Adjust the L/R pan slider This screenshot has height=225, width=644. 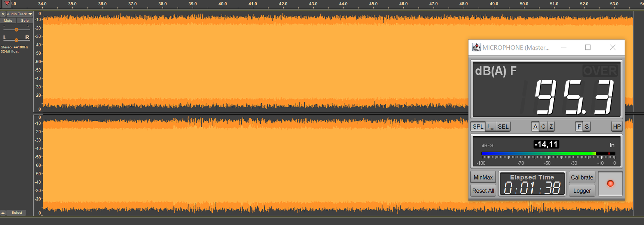[x=16, y=39]
